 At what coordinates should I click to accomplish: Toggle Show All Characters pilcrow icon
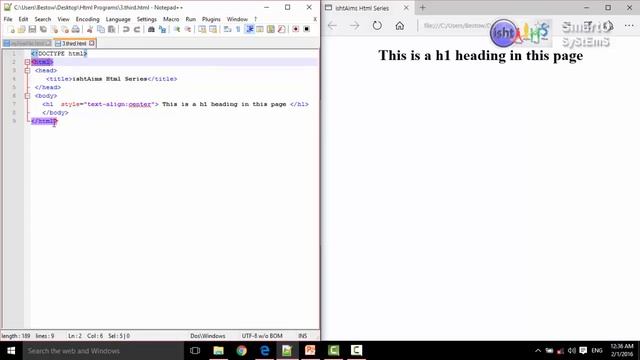coord(238,29)
